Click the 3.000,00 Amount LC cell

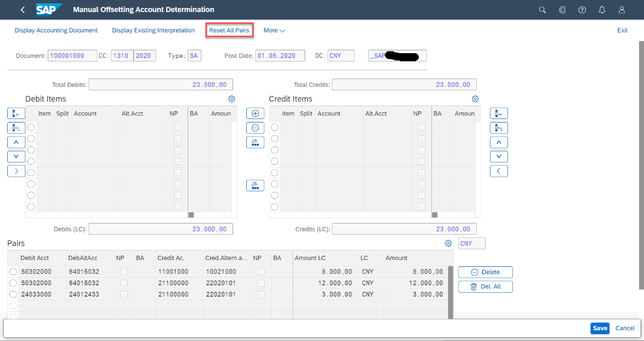(x=326, y=294)
